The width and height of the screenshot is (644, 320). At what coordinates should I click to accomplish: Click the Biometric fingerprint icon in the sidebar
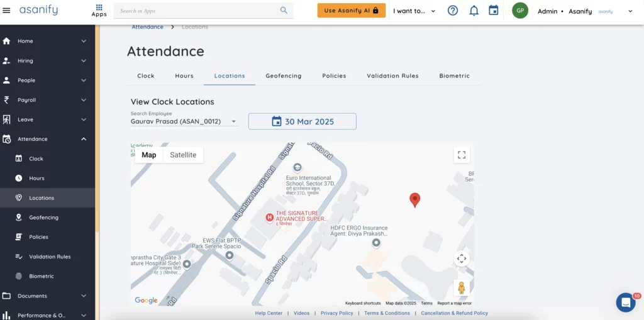(18, 276)
